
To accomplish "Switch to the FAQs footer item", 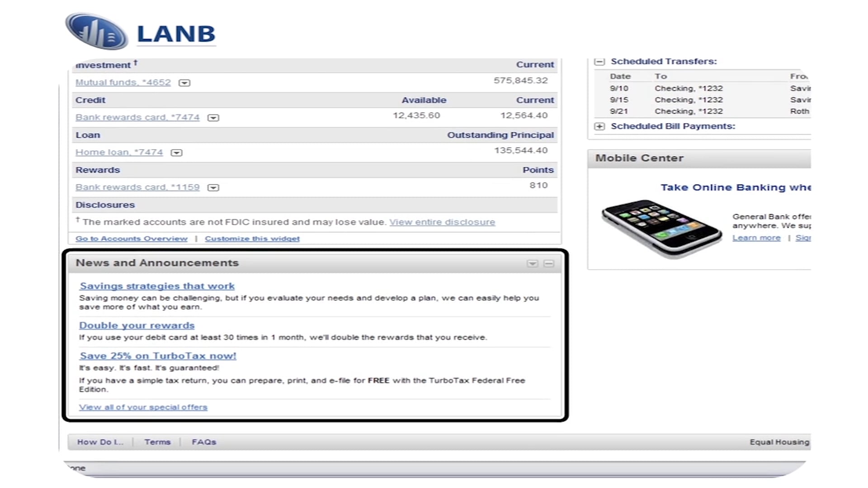I will (204, 442).
